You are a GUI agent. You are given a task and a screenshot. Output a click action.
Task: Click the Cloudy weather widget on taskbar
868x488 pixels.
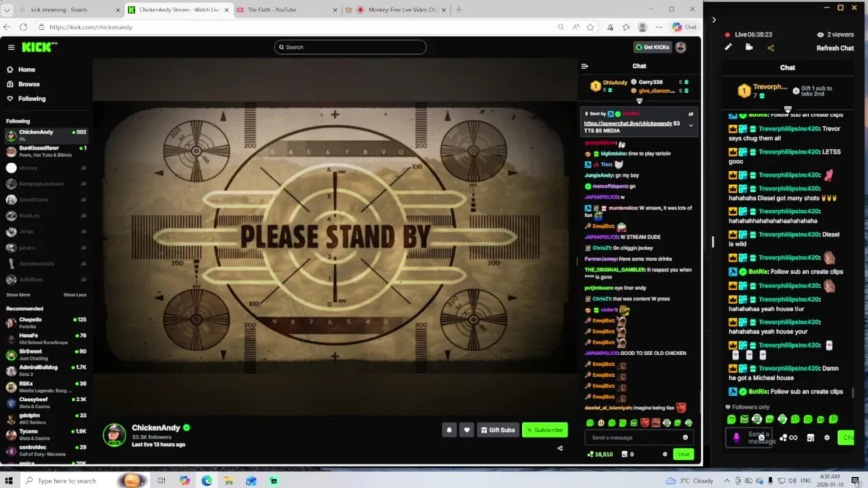pyautogui.click(x=691, y=481)
